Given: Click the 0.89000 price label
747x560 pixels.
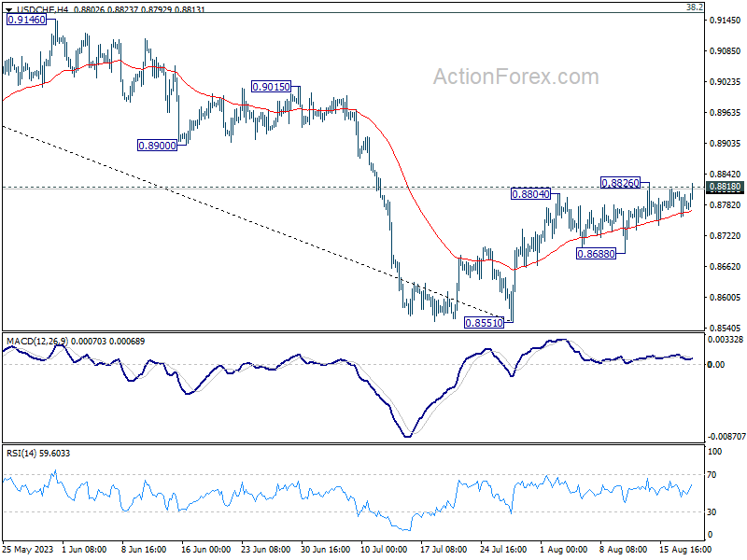Looking at the screenshot, I should tap(157, 146).
